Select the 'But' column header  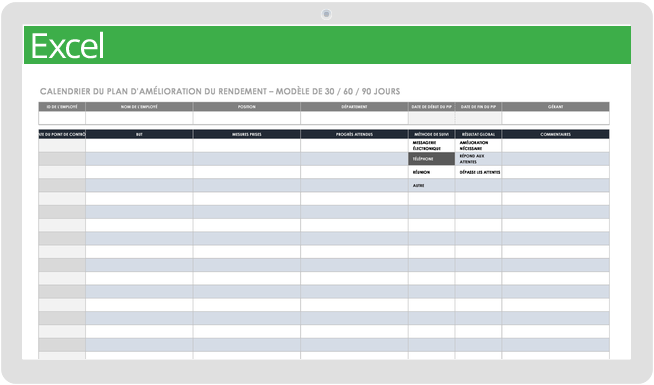[139, 134]
